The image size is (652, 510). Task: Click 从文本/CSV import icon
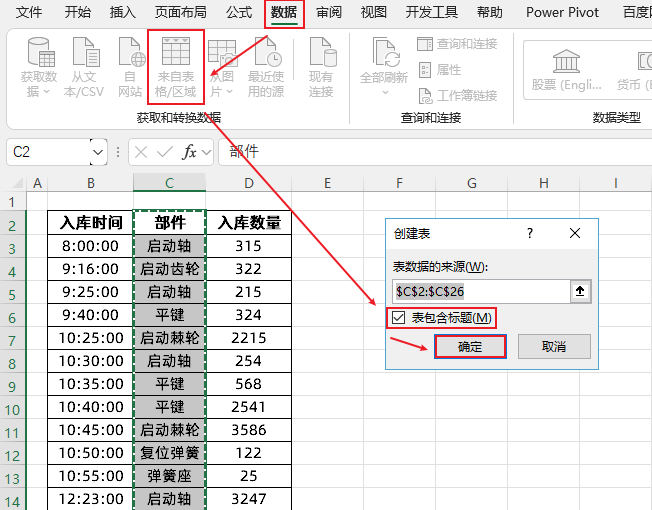point(84,67)
